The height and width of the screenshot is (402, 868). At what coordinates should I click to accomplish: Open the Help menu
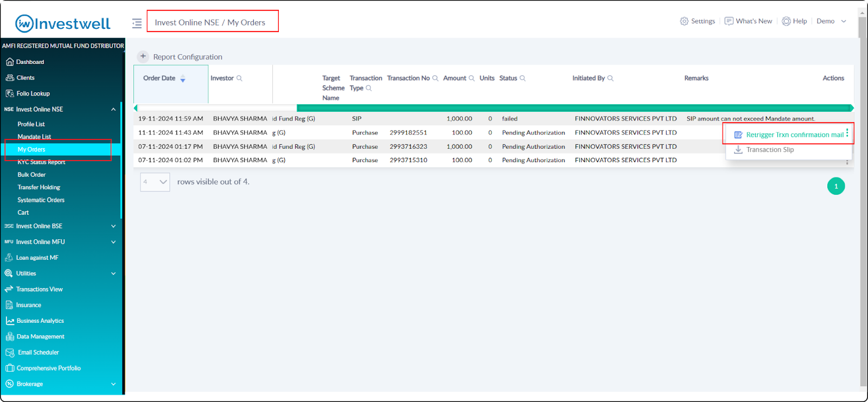(x=794, y=21)
